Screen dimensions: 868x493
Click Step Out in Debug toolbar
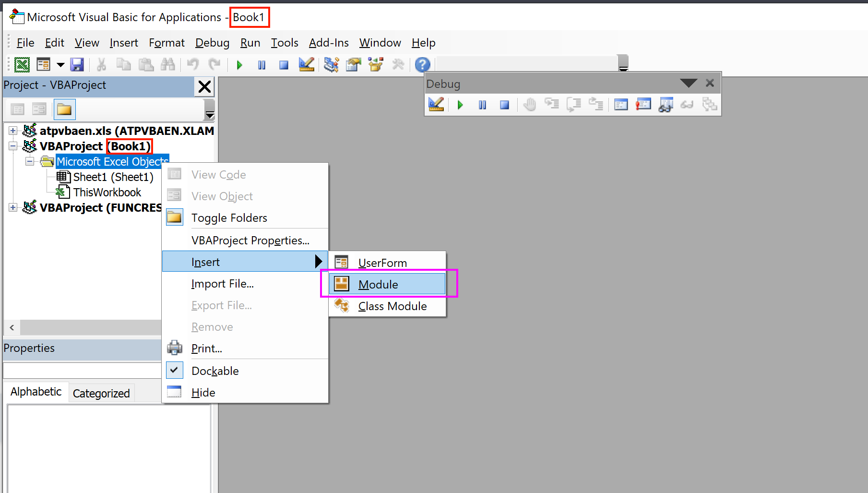(x=596, y=104)
